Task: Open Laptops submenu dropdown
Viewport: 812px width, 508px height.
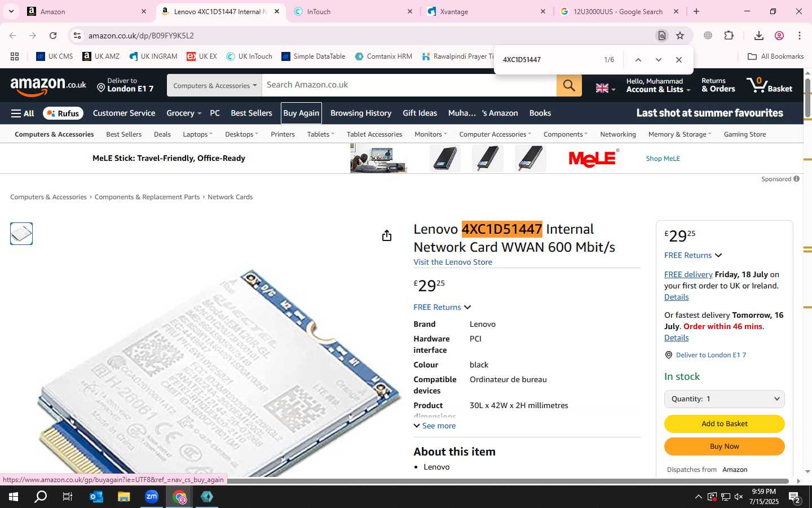Action: (x=197, y=134)
